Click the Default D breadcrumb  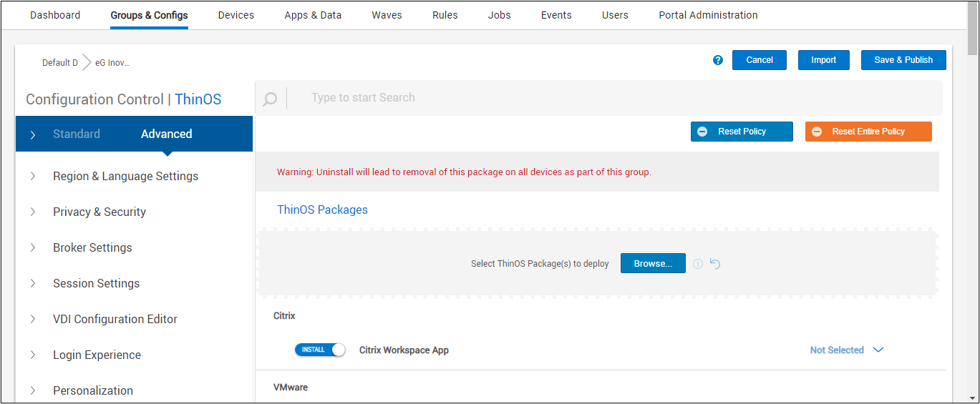click(60, 63)
